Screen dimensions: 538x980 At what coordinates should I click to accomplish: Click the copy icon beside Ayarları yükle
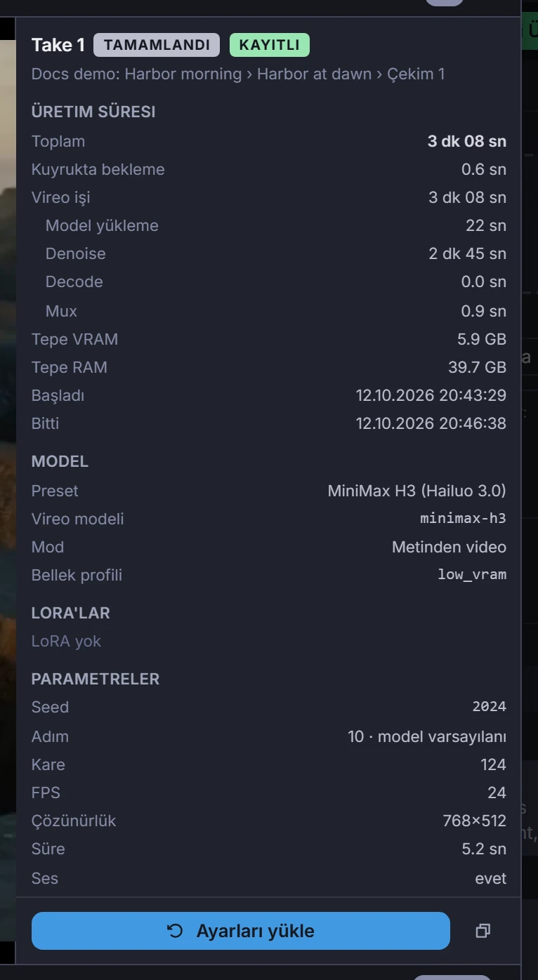(483, 931)
